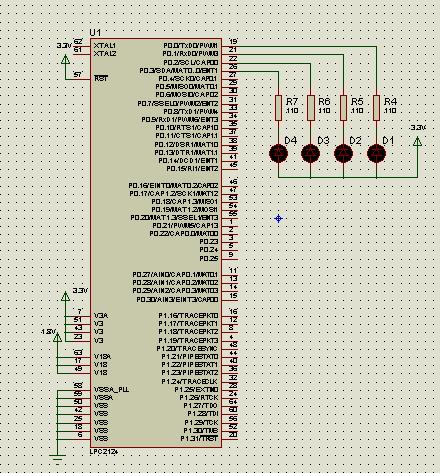Select resistor R7 component
Image resolution: width=440 pixels, height=473 pixels.
click(278, 108)
